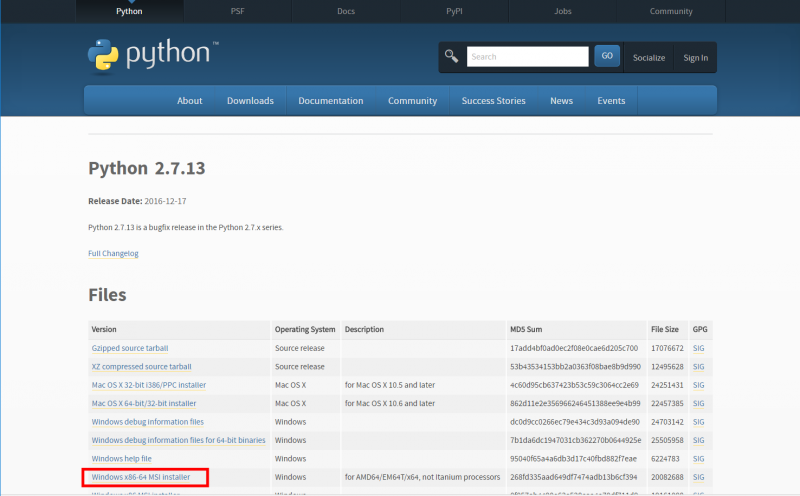Click inside the Search input field
The image size is (800, 496).
[527, 57]
